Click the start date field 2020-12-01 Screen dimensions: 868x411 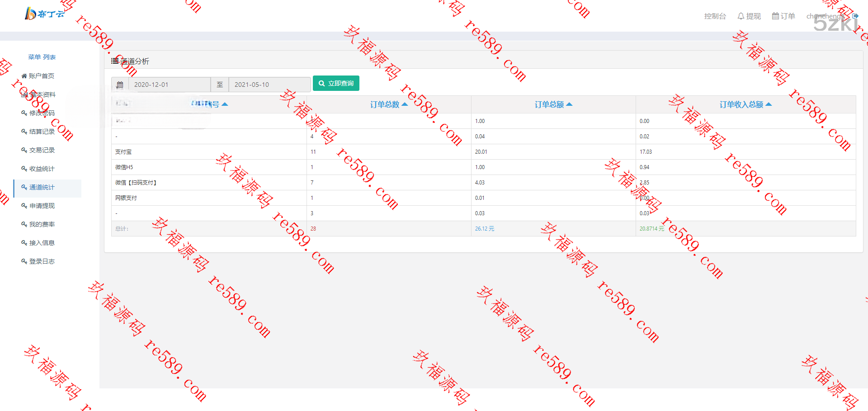(170, 85)
